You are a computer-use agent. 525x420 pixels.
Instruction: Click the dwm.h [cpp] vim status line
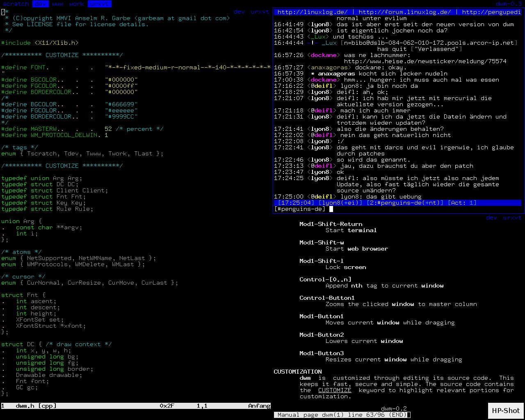click(x=36, y=406)
